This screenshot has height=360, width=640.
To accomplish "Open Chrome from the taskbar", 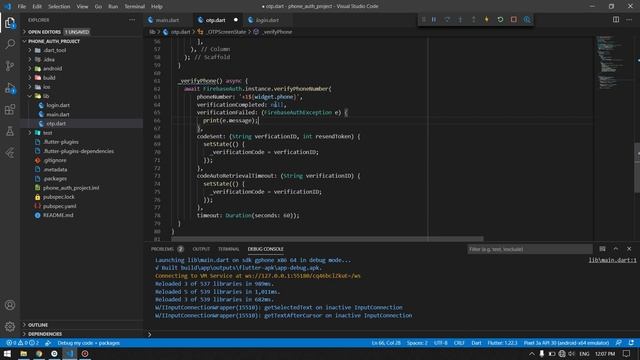I will click(39, 353).
